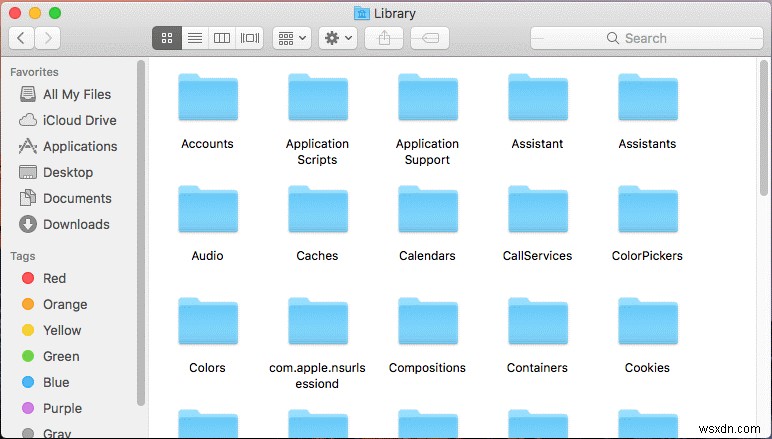Select the Cookies folder
Screen dimensions: 772x439
pyautogui.click(x=647, y=322)
